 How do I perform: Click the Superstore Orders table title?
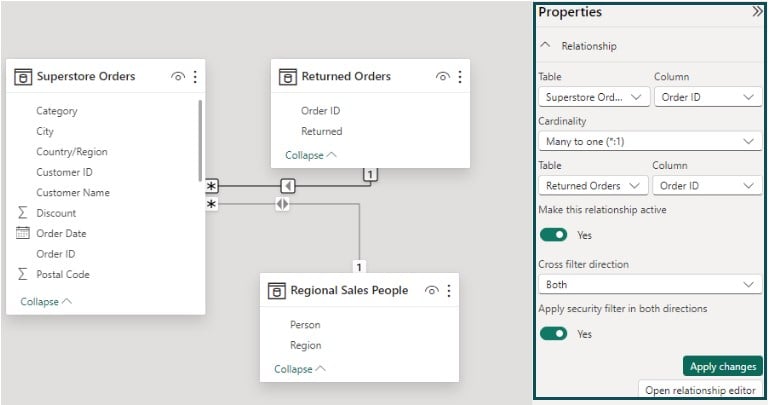(x=86, y=77)
